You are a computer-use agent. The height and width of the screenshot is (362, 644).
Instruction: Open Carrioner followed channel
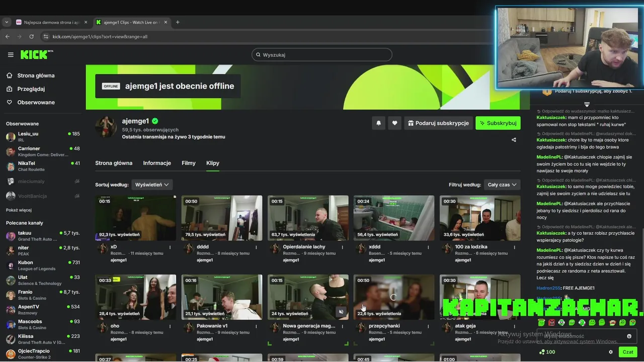click(43, 151)
